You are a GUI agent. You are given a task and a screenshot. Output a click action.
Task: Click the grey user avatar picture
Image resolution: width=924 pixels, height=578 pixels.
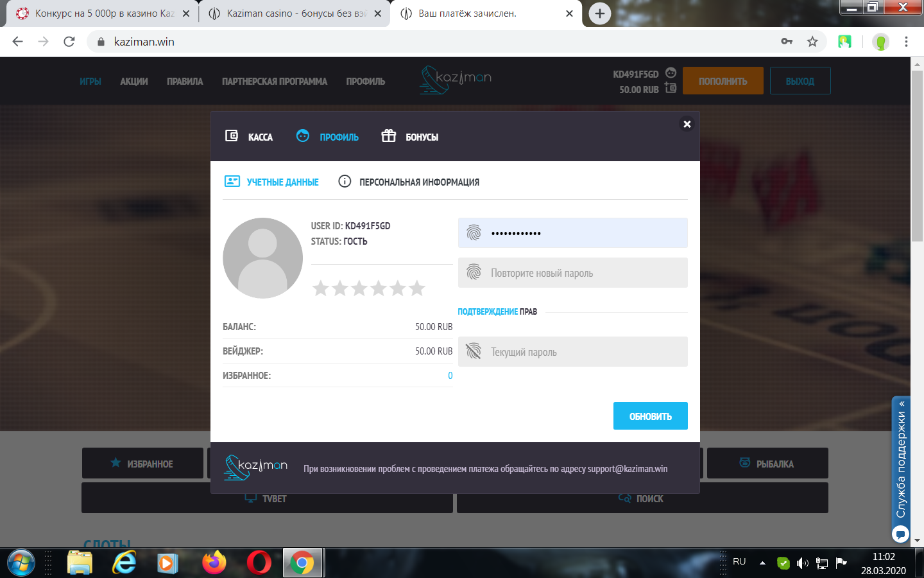coord(262,258)
